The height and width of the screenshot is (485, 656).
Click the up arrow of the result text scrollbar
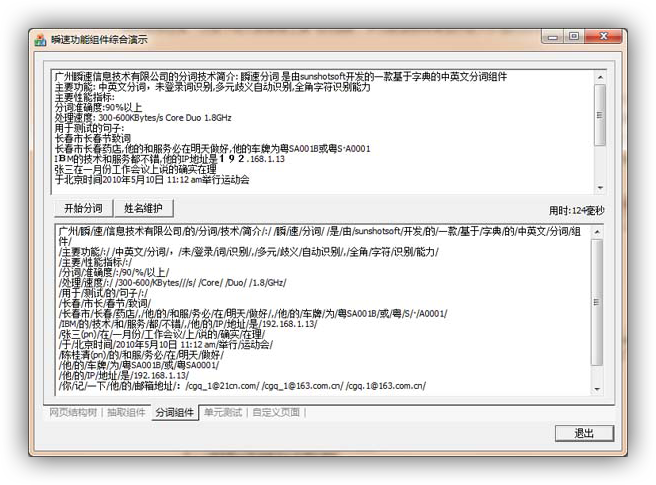[x=597, y=231]
